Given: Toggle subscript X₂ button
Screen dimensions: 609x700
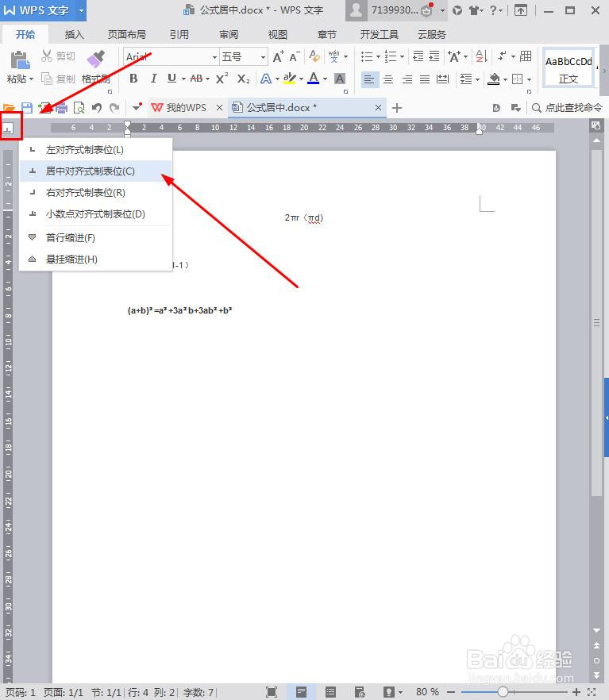Looking at the screenshot, I should 243,79.
